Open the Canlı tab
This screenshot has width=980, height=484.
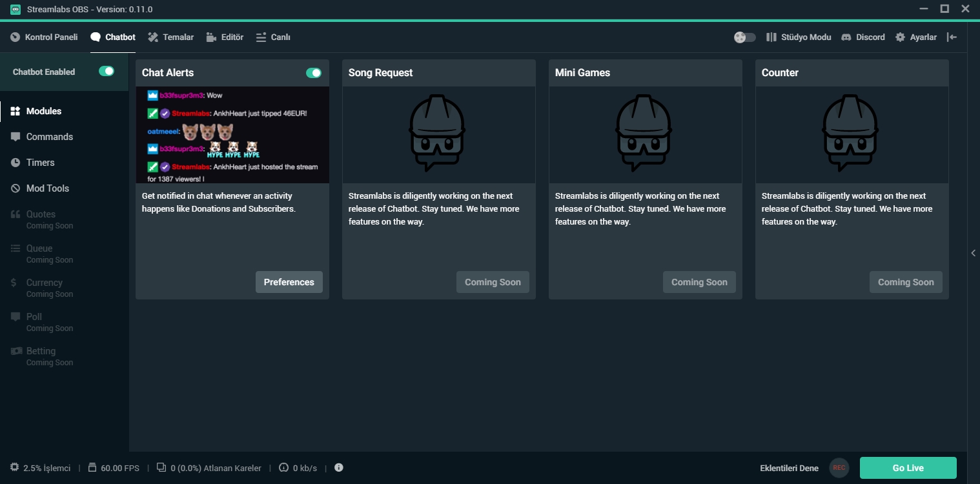click(x=273, y=37)
